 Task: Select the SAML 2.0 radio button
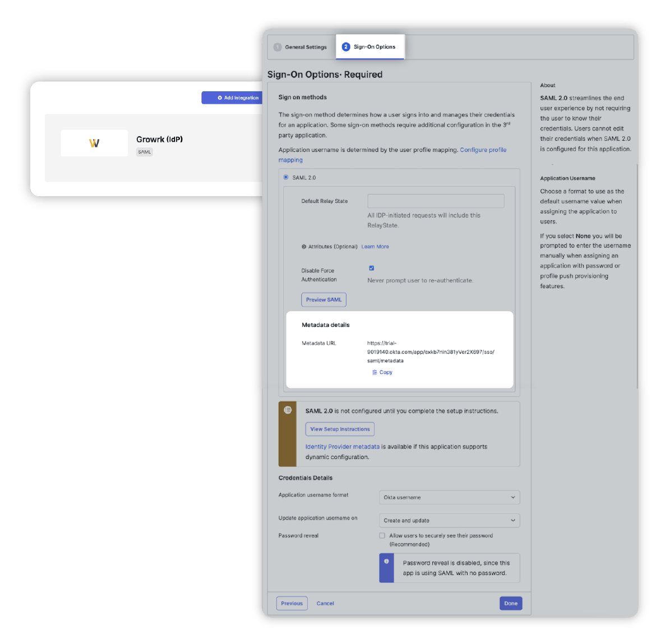(x=285, y=177)
